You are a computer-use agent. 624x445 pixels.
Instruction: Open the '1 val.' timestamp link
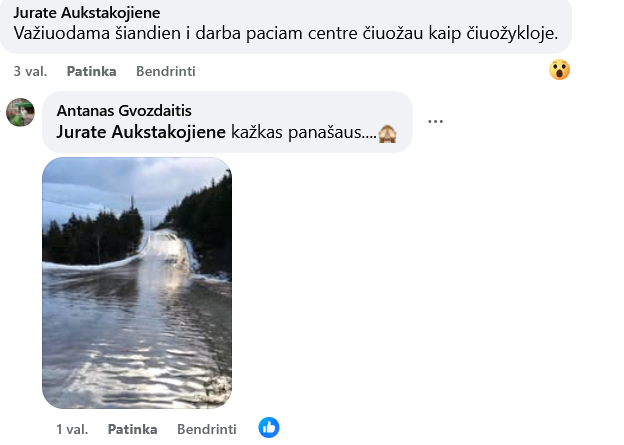(x=72, y=429)
